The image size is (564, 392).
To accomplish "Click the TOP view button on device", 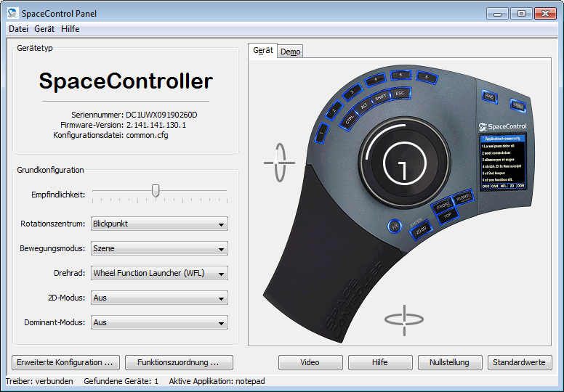I will pyautogui.click(x=448, y=216).
